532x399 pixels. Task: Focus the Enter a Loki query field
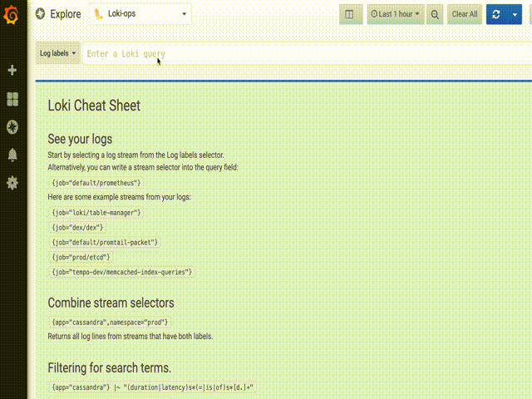click(x=307, y=53)
